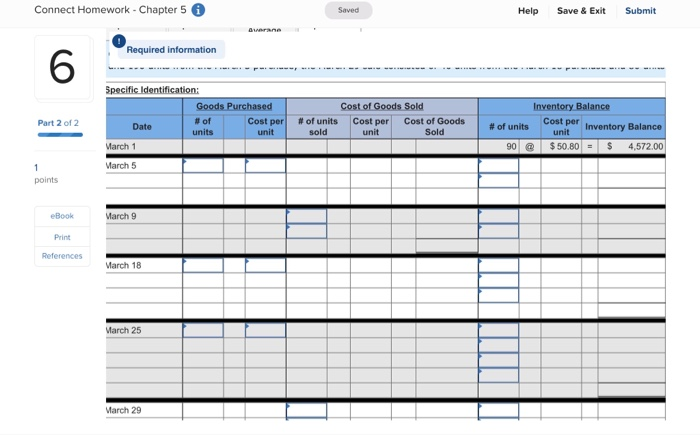Click the Saved status pill
Screen dimensions: 700x435
click(x=348, y=10)
